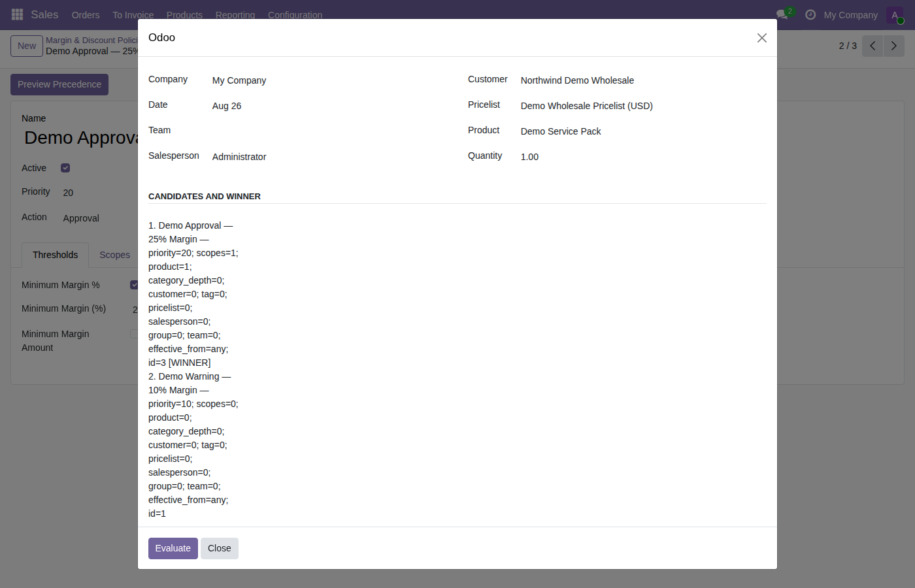Open the activities clock icon

click(x=810, y=14)
